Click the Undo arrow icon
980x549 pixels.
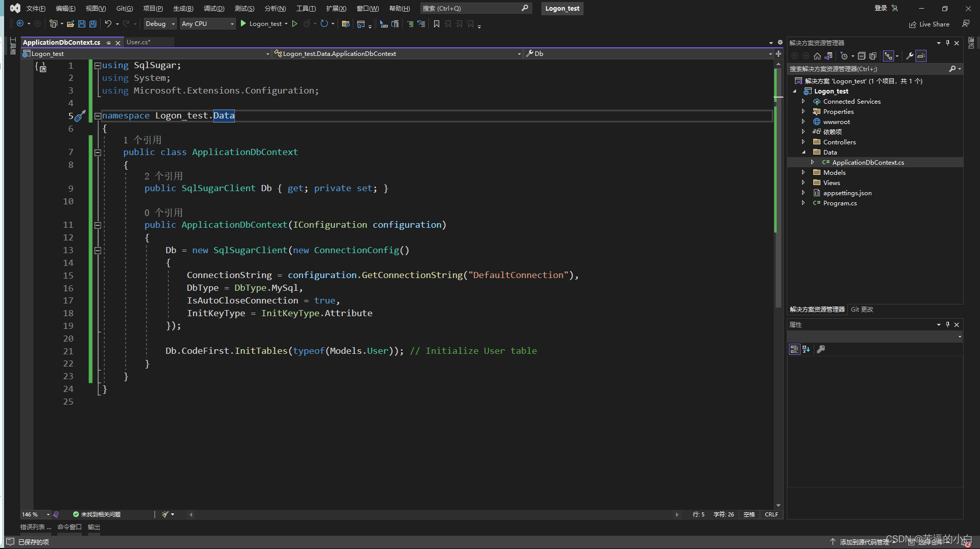108,24
